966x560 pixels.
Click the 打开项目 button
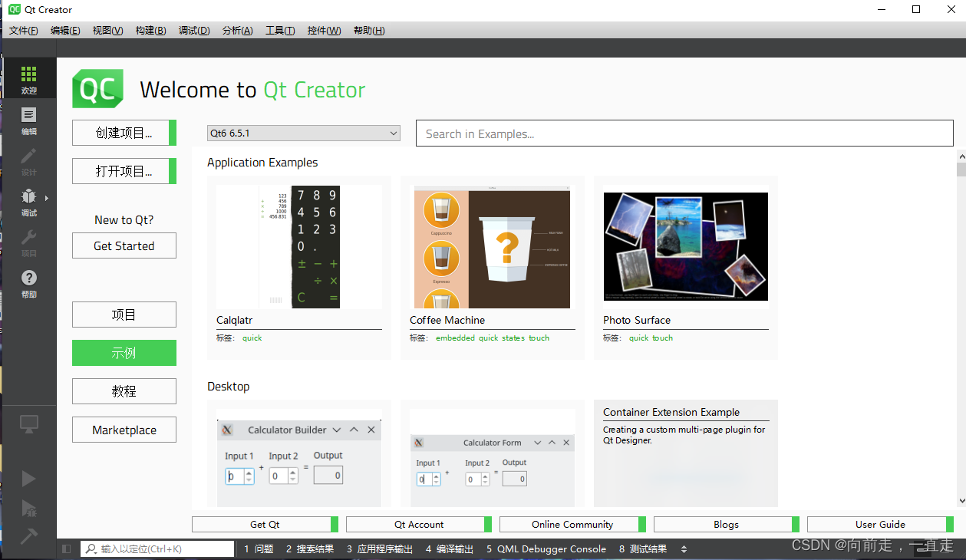[124, 171]
